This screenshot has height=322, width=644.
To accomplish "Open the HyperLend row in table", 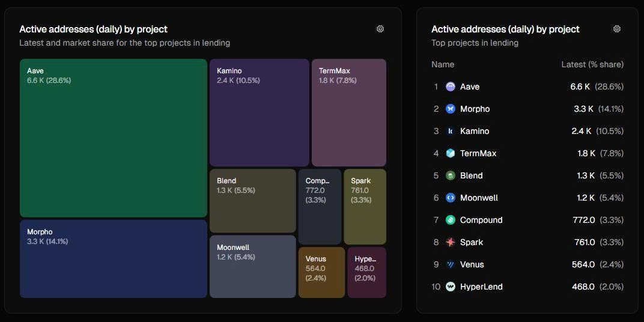I will click(527, 287).
